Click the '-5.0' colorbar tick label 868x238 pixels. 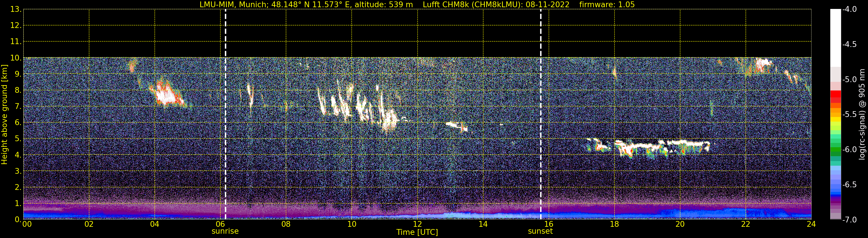pos(849,80)
